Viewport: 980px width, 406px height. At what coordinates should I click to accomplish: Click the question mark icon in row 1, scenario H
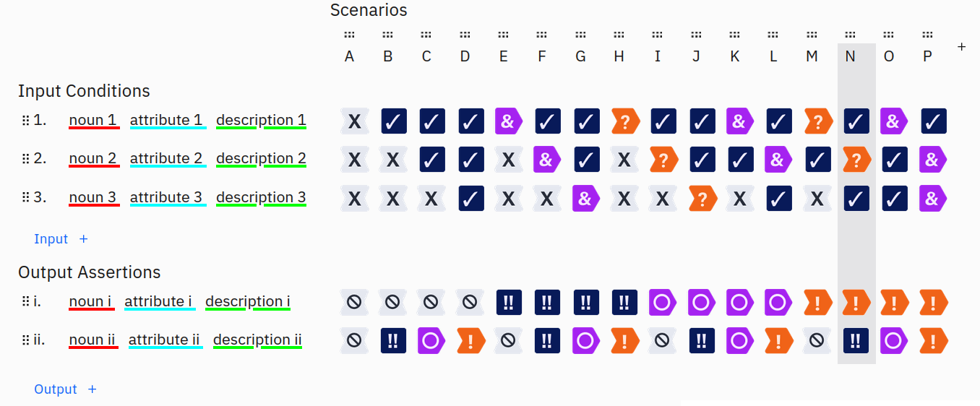(624, 121)
